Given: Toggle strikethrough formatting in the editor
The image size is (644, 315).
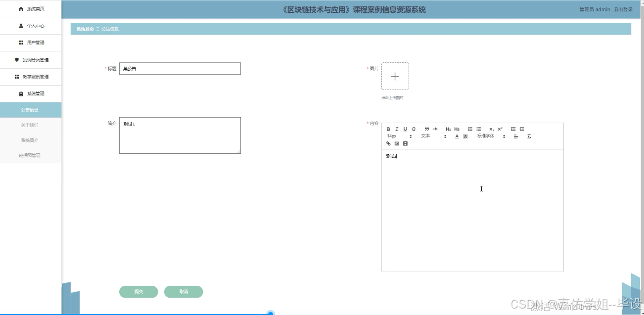Looking at the screenshot, I should coord(414,129).
